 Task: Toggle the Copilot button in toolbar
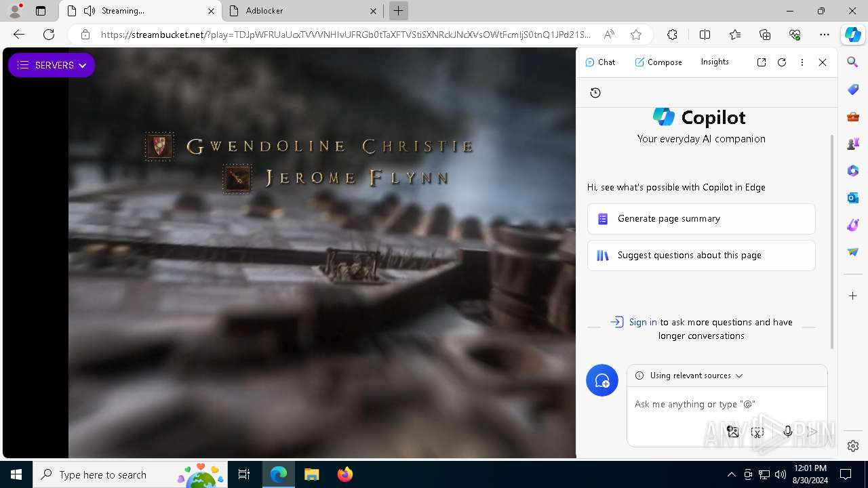[x=852, y=35]
